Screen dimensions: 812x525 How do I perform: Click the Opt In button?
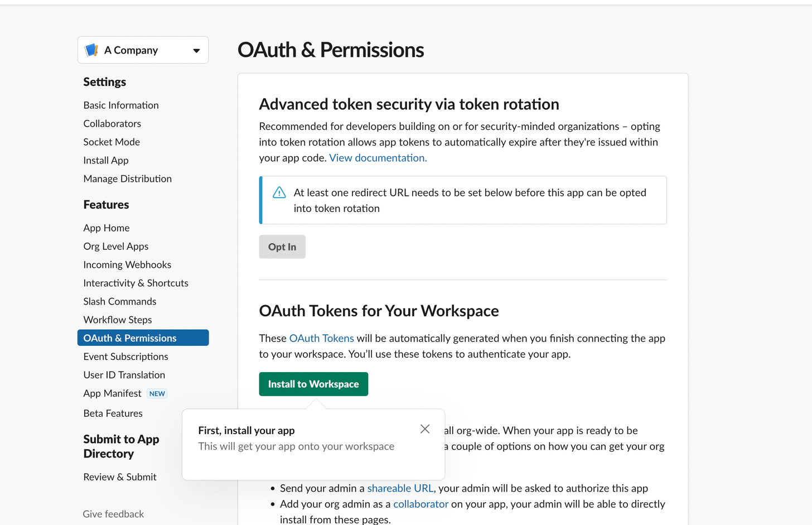click(282, 247)
